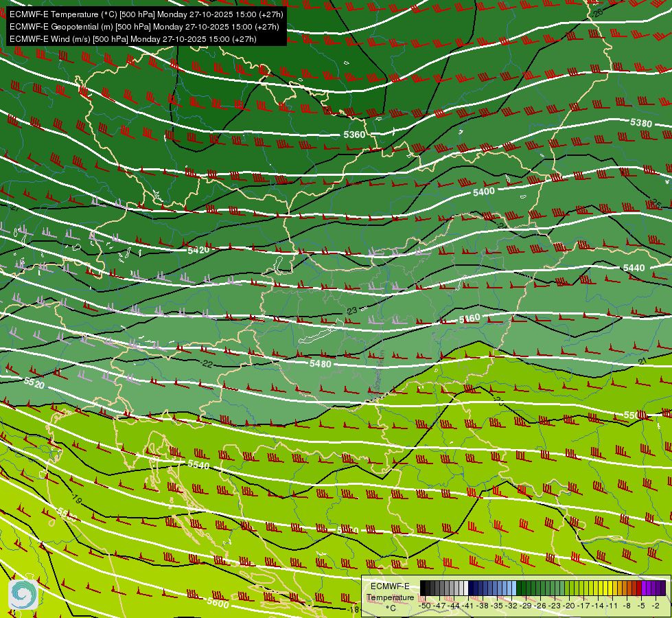Click the 5360 geopotential contour label
672x618 pixels.
[x=354, y=135]
